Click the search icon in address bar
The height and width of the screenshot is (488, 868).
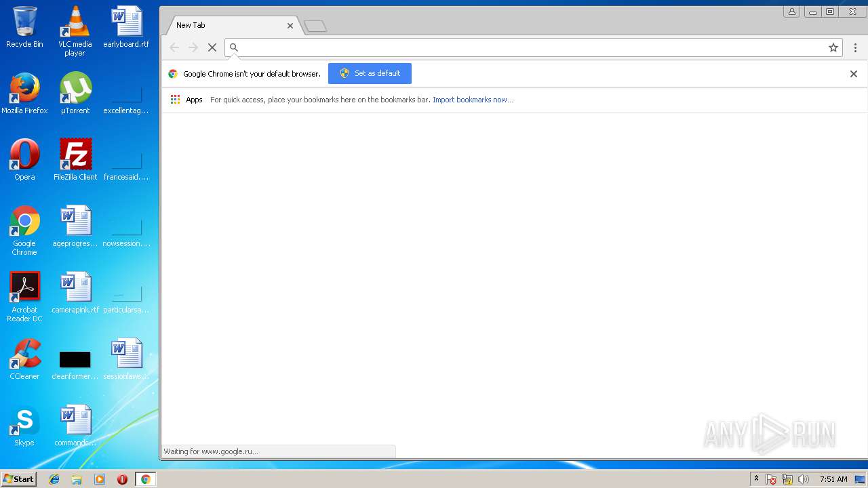(x=234, y=47)
